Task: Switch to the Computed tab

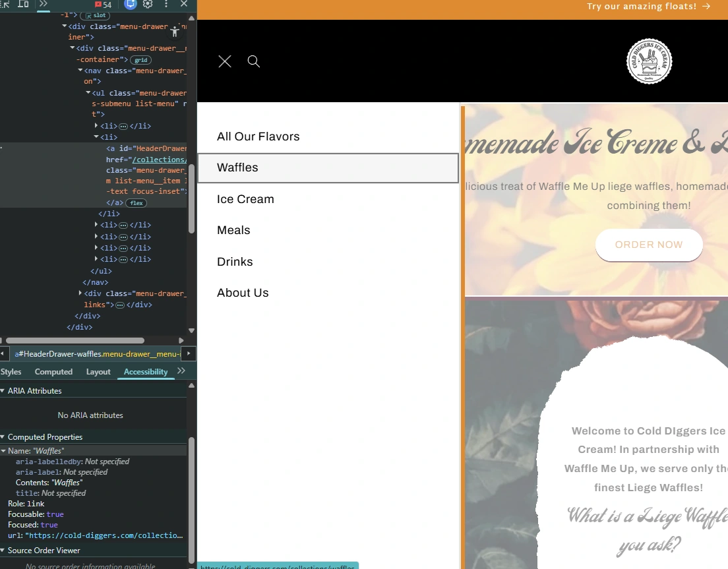Action: (53, 372)
